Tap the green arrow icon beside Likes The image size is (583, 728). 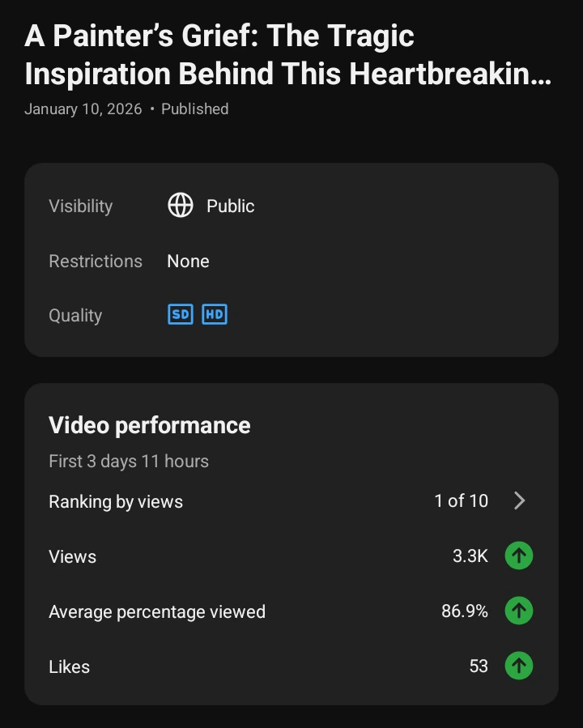[x=519, y=666]
